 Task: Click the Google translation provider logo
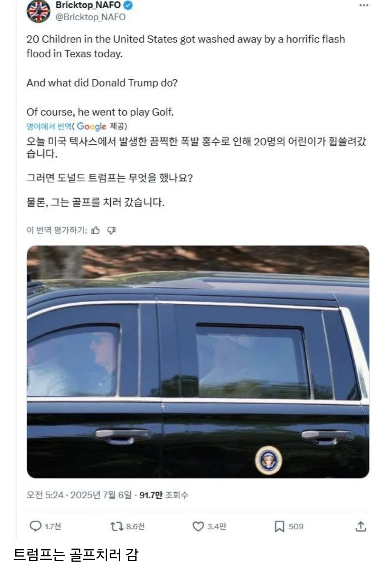pyautogui.click(x=91, y=126)
